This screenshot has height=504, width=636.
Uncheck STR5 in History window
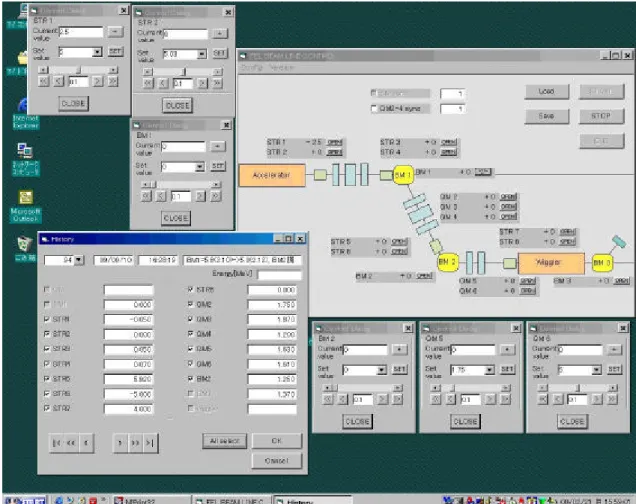tap(47, 378)
